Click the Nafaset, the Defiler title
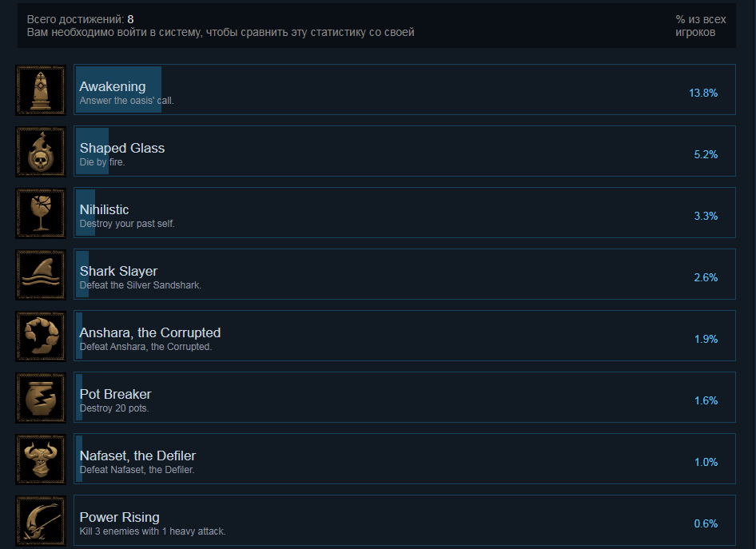Image resolution: width=756 pixels, height=549 pixels. tap(137, 456)
